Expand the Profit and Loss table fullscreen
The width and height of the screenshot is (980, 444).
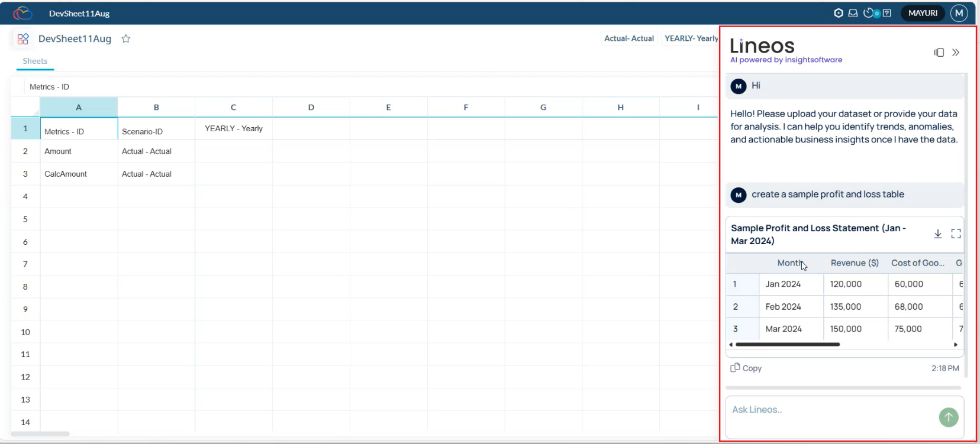pos(956,234)
